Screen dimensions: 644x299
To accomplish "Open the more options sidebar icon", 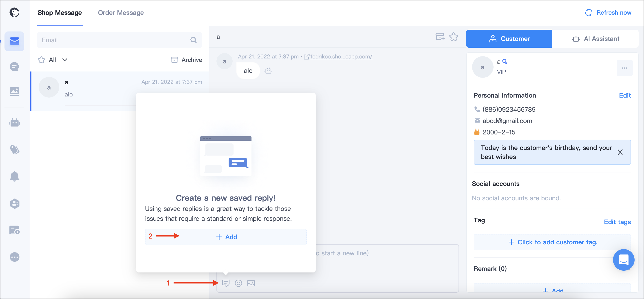I will click(15, 257).
